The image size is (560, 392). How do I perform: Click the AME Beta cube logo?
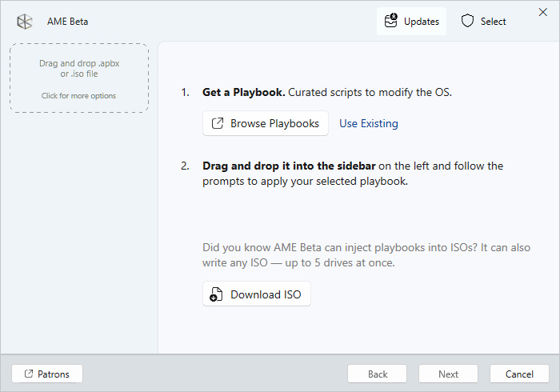(x=25, y=22)
